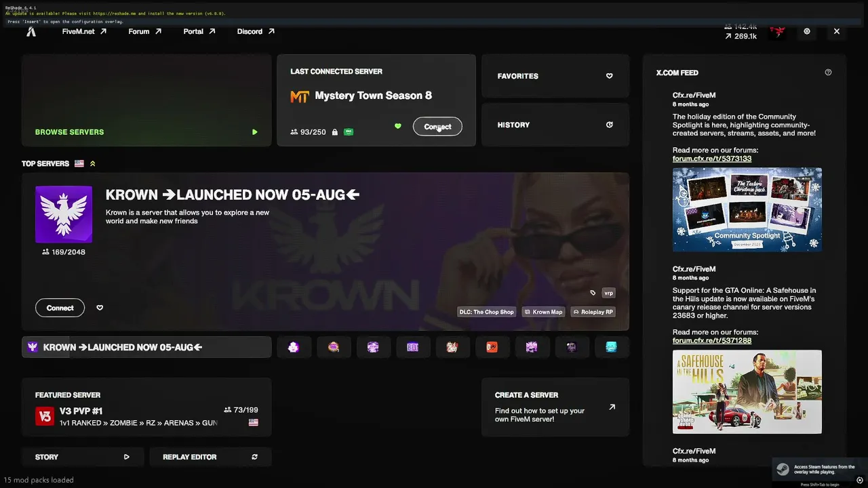Click the Story play triangle icon

(126, 457)
